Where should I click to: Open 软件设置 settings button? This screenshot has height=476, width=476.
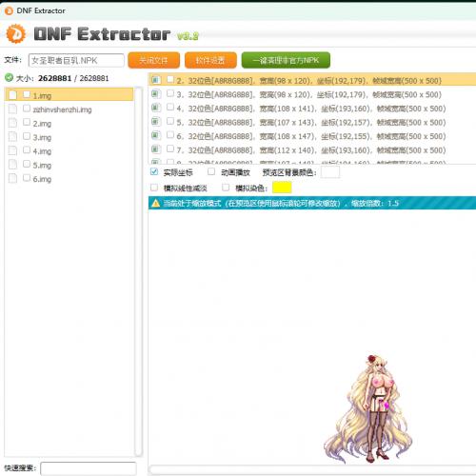[x=210, y=60]
